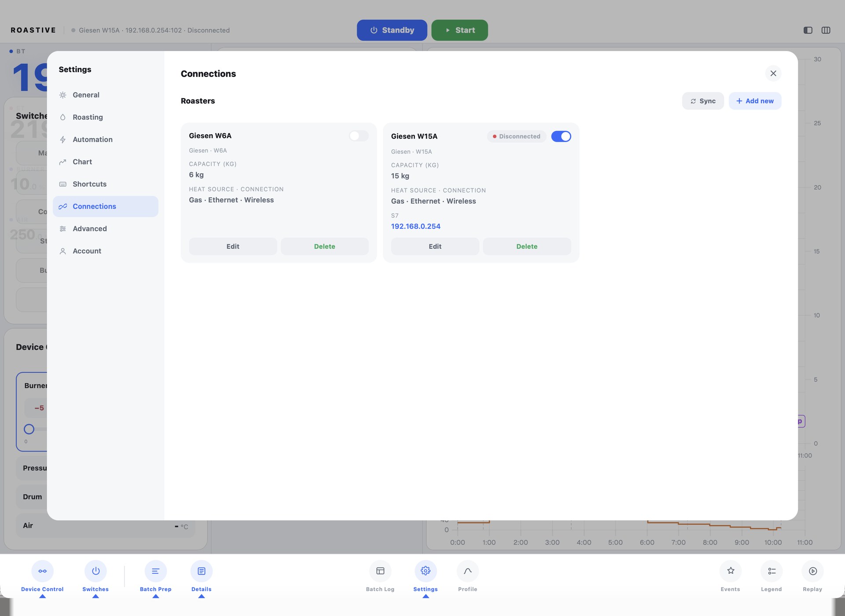845x616 pixels.
Task: Click the Disconnected status badge on W15A
Action: tap(516, 136)
